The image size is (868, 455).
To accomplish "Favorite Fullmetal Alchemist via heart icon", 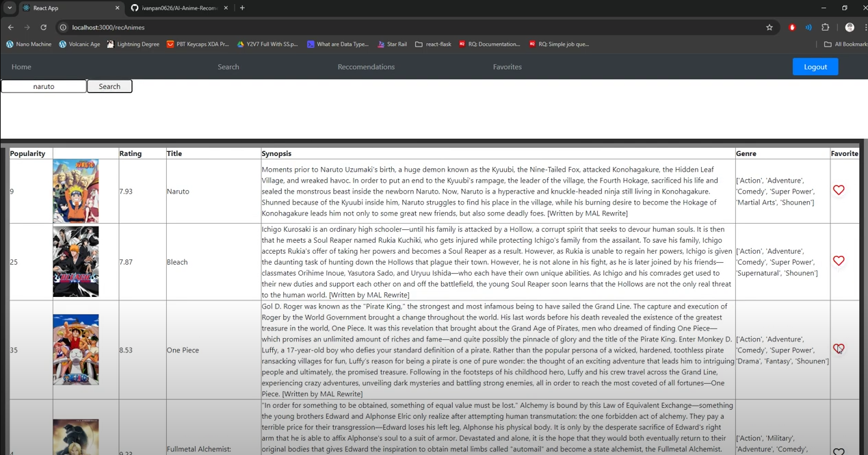I will (839, 452).
